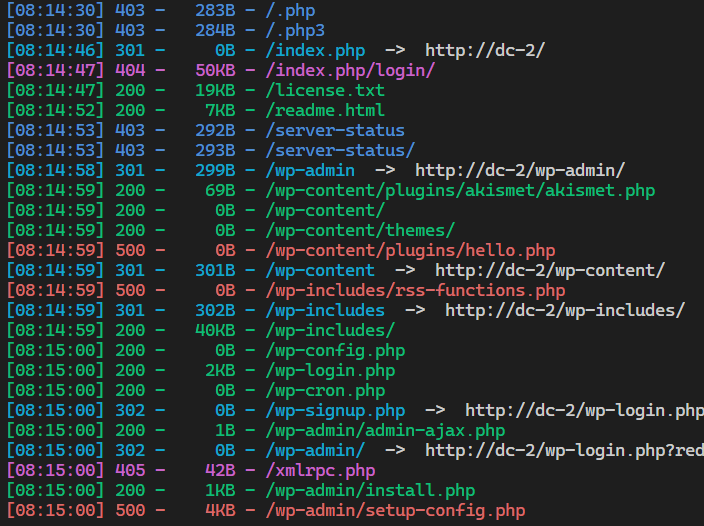Click 500 status on setup-config.php row
This screenshot has width=704, height=526.
pos(130,510)
